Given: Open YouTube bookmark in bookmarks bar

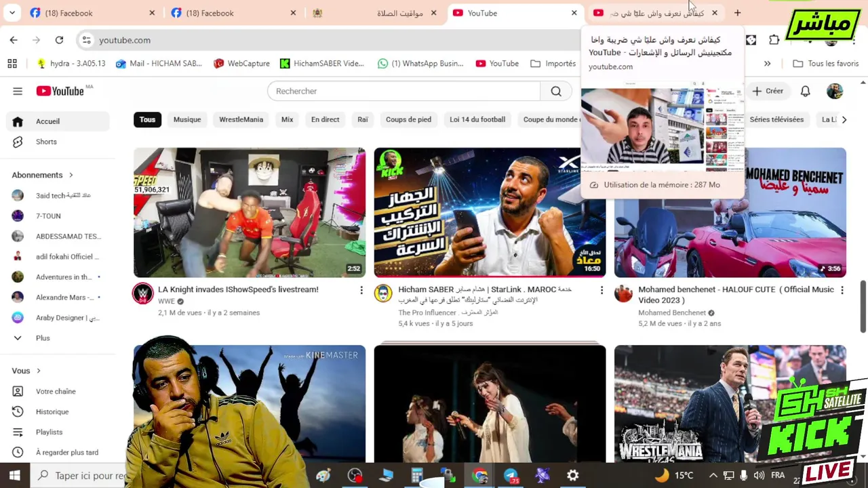Looking at the screenshot, I should click(497, 64).
